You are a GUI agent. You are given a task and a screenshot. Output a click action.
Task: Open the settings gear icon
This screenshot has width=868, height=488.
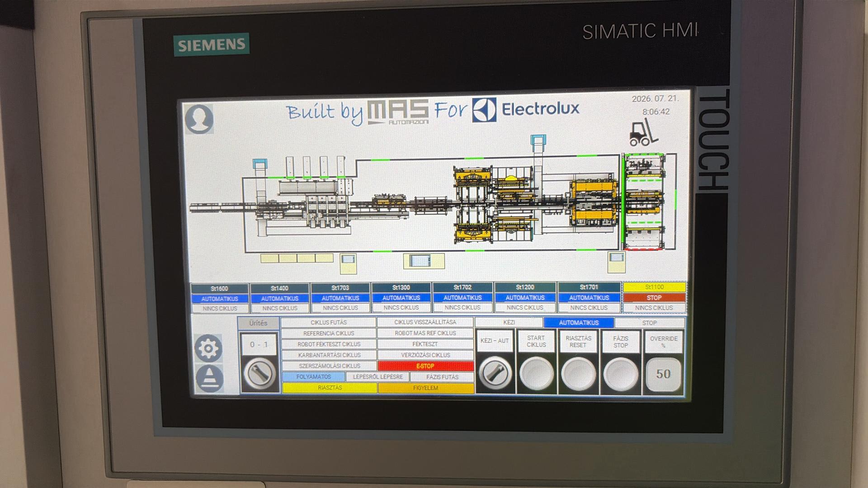tap(208, 348)
